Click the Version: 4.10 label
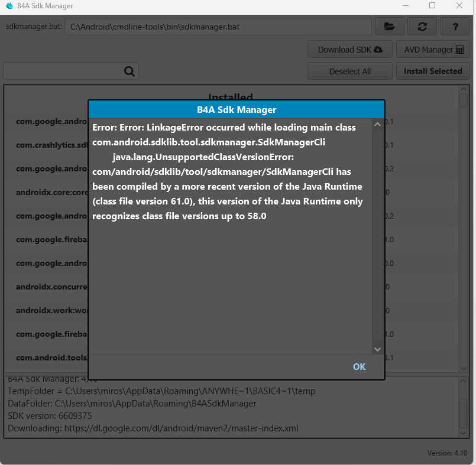476x465 pixels. point(447,453)
